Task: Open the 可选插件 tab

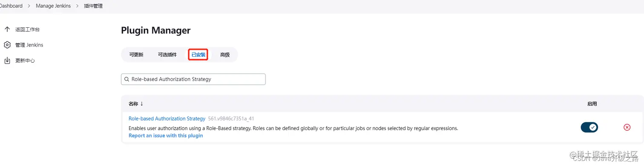Action: tap(167, 55)
